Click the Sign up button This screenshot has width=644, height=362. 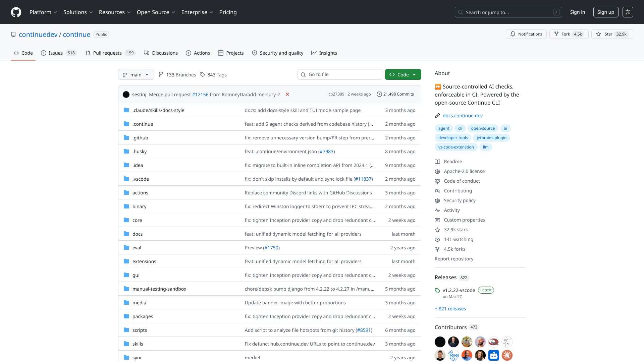click(x=605, y=12)
